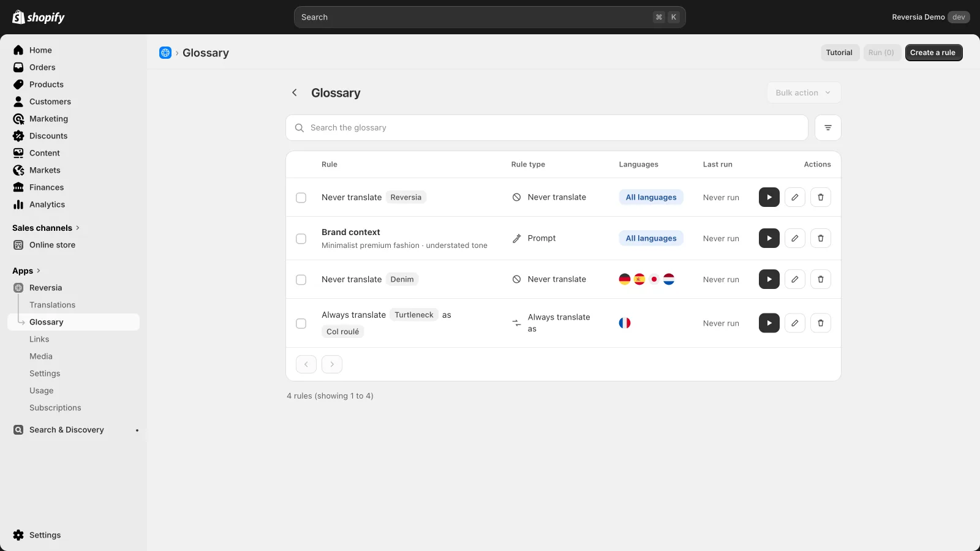Open the Online store icon
Image resolution: width=980 pixels, height=551 pixels.
(x=18, y=245)
